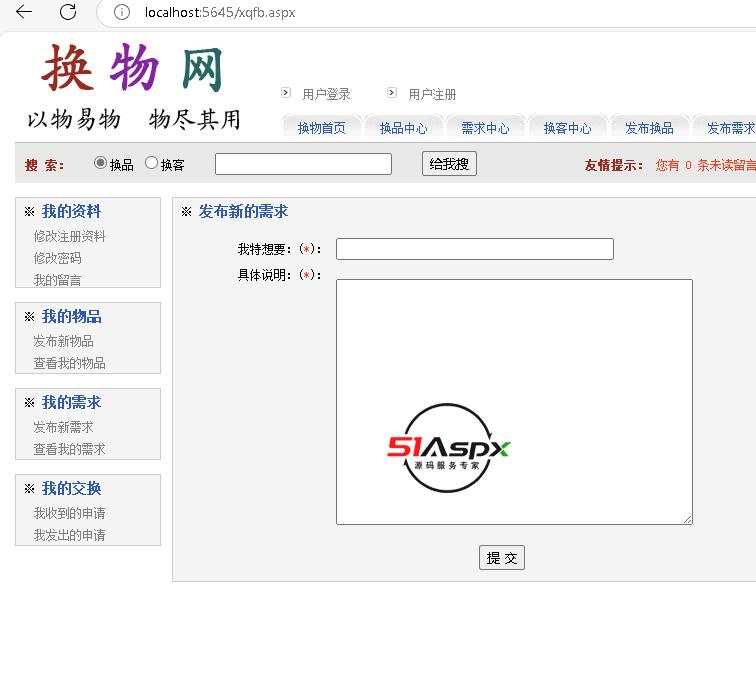Click the 给我搜 search button

coord(449,164)
